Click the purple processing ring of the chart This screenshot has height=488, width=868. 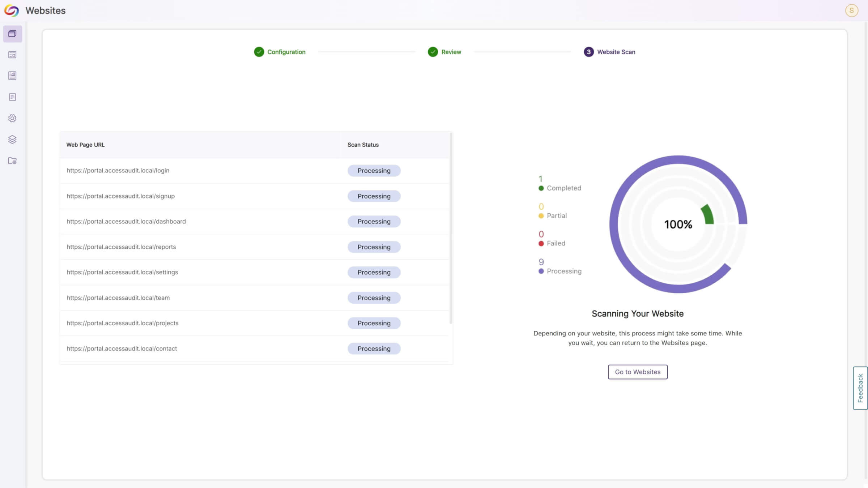tap(614, 224)
